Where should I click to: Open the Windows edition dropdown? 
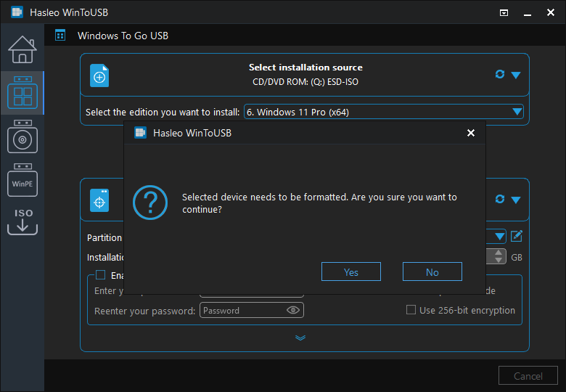(384, 112)
